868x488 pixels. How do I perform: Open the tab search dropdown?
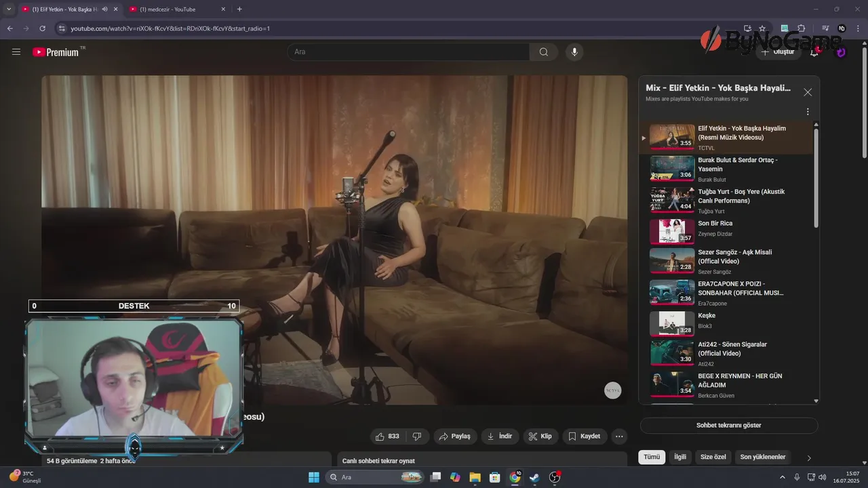tap(8, 9)
